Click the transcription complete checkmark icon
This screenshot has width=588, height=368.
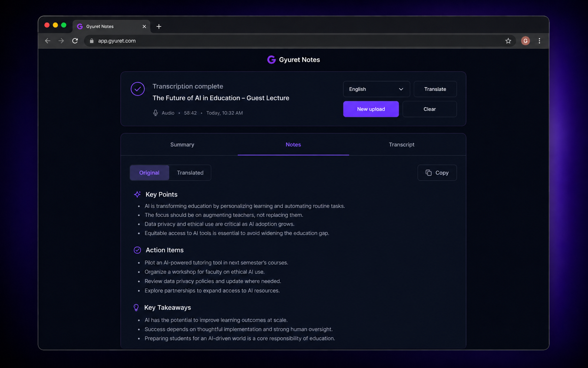tap(138, 89)
